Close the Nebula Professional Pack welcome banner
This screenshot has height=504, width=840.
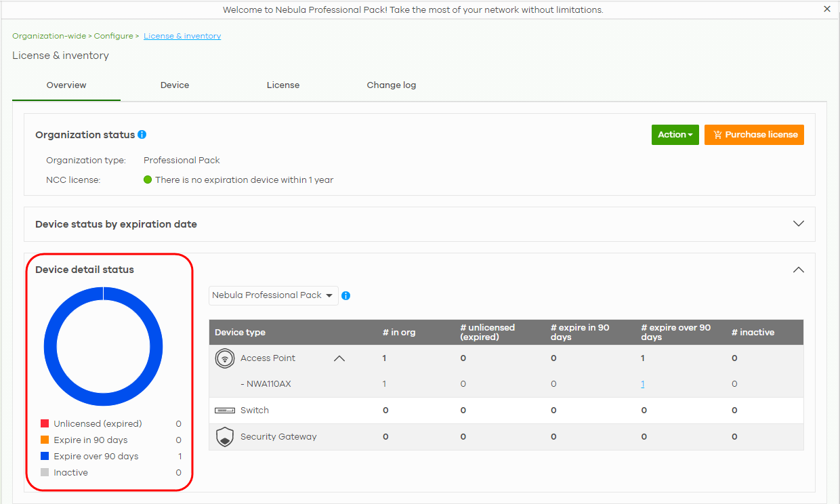point(827,9)
